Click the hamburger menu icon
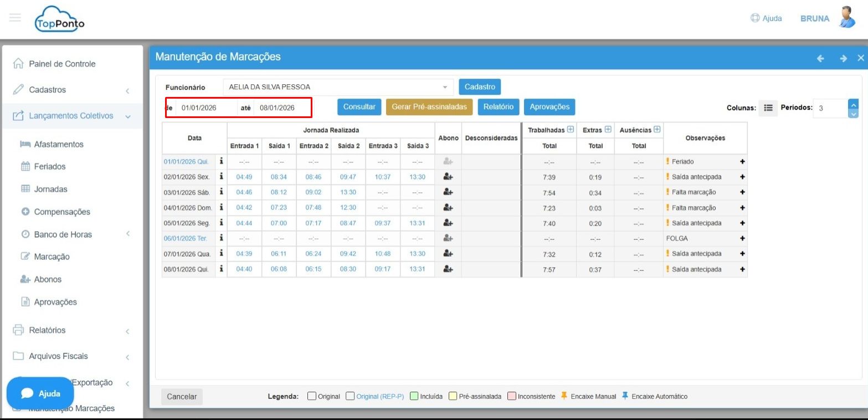868x420 pixels. pos(16,18)
